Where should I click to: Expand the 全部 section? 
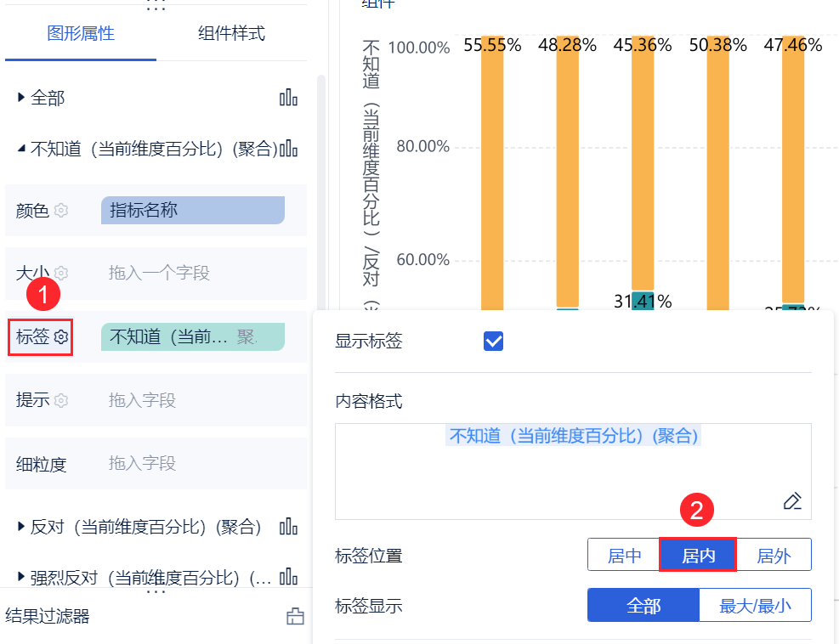(21, 98)
